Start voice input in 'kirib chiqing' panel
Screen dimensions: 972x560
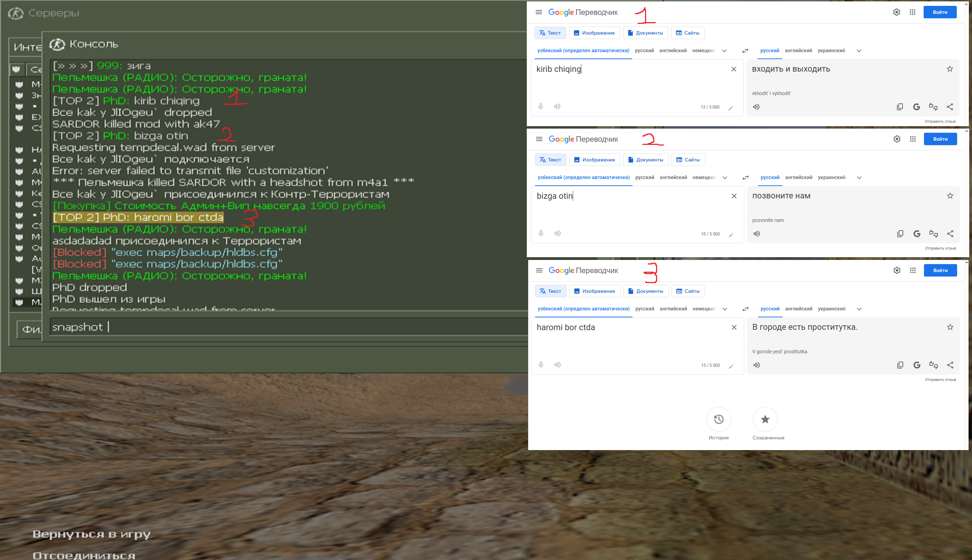[x=541, y=106]
